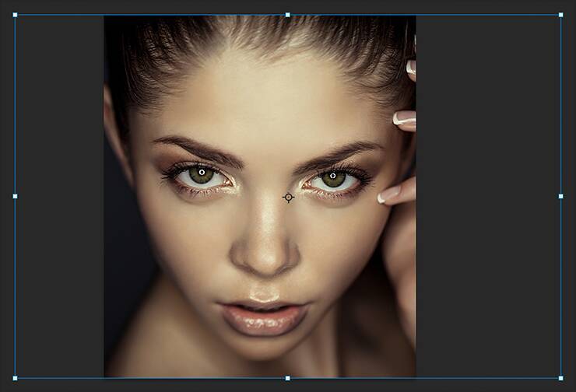The image size is (576, 392).
Task: Click the top-center edge transform handle
Action: (288, 15)
